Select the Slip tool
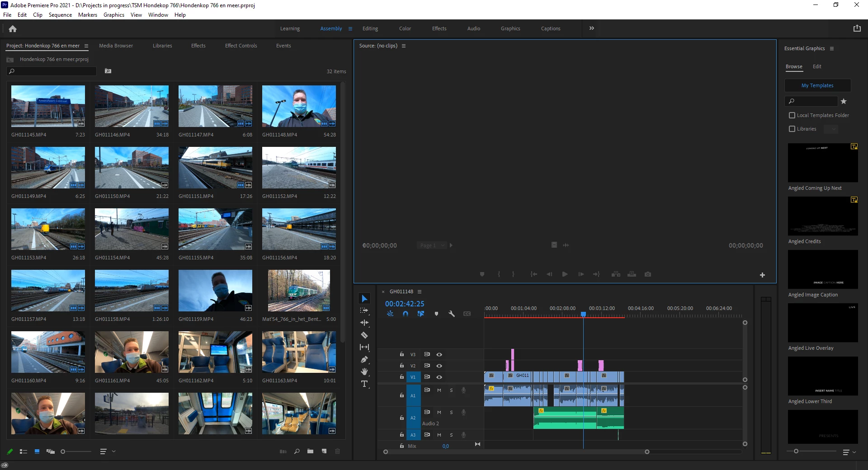This screenshot has width=868, height=470. point(364,347)
